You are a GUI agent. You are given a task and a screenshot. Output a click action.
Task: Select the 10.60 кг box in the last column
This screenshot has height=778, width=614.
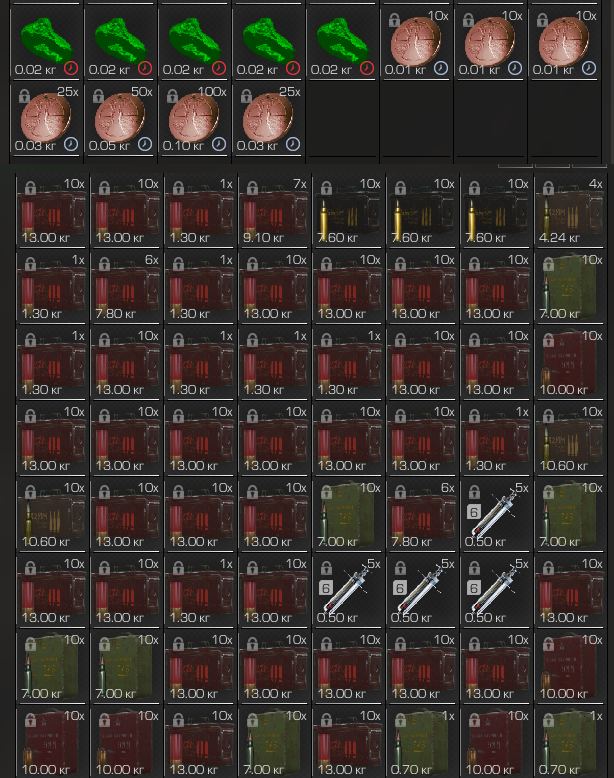[570, 439]
